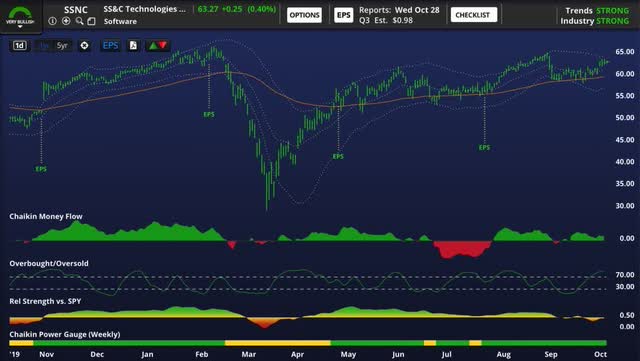The height and width of the screenshot is (361, 640).
Task: Click the late-July EPS chart marker
Action: click(x=484, y=147)
